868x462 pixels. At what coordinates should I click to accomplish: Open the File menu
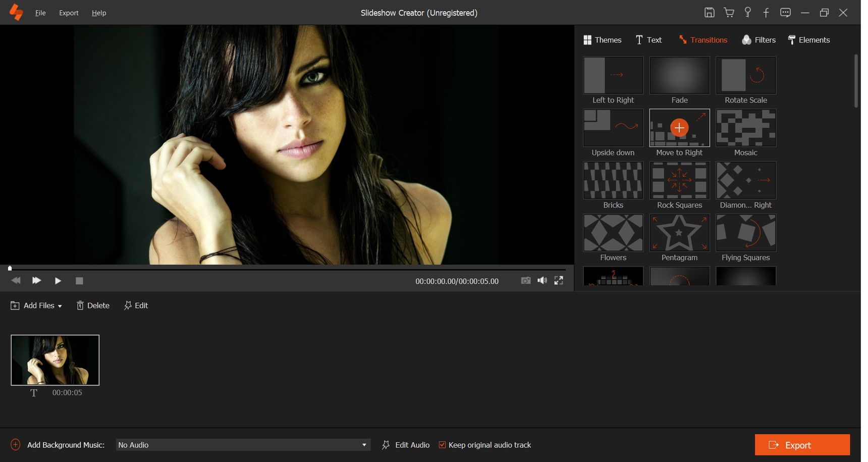tap(40, 13)
